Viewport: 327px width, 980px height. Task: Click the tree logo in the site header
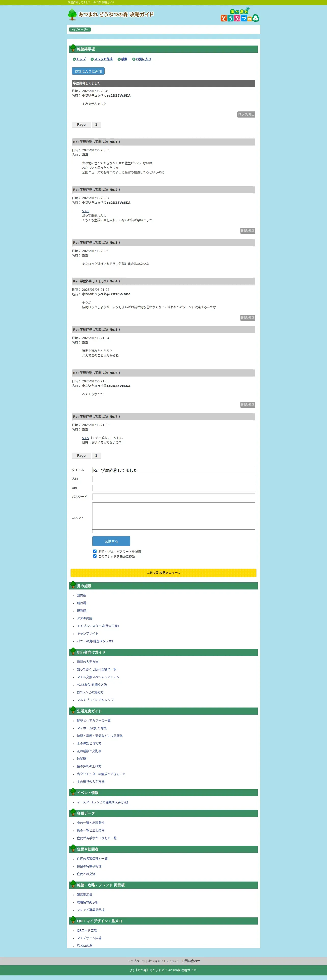pyautogui.click(x=72, y=15)
